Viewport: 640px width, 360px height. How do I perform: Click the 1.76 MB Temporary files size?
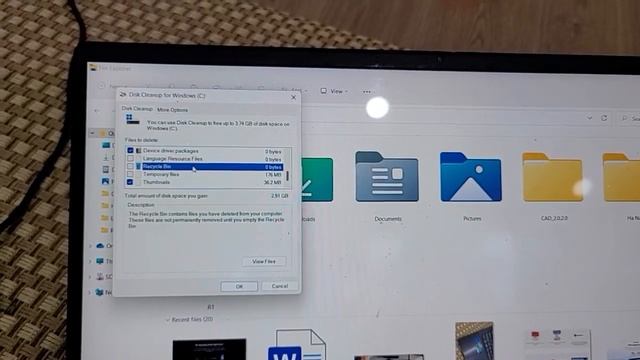coord(273,175)
